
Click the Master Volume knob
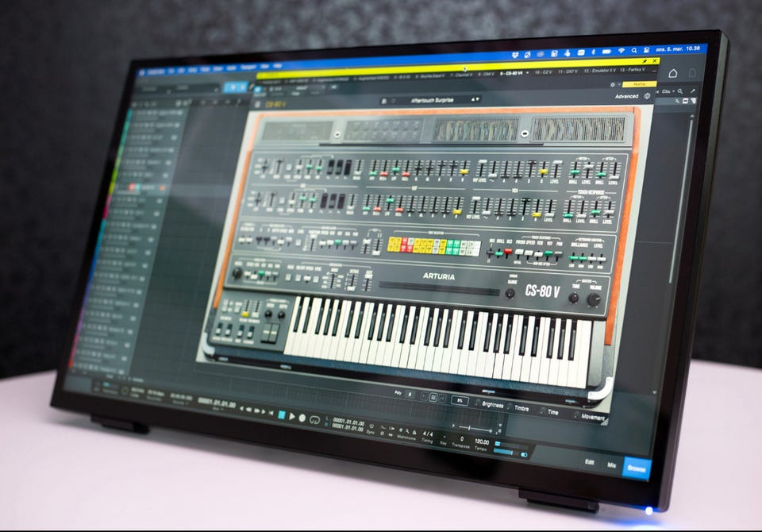point(594,299)
